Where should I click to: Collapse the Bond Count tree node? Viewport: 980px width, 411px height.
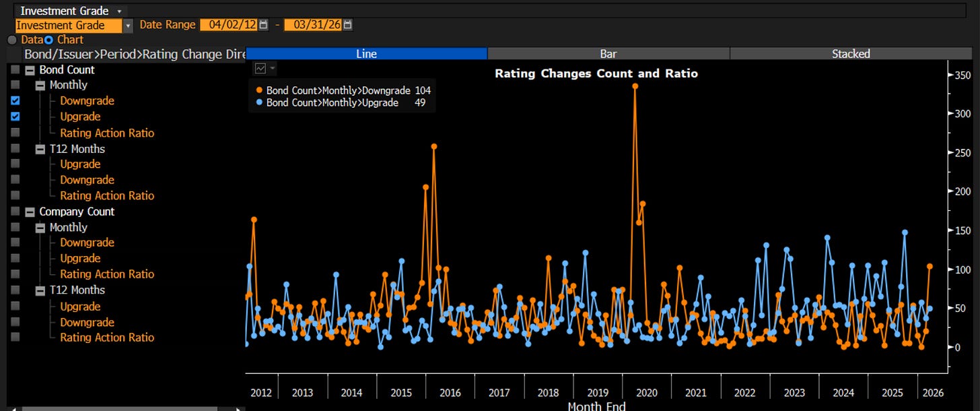coord(30,70)
